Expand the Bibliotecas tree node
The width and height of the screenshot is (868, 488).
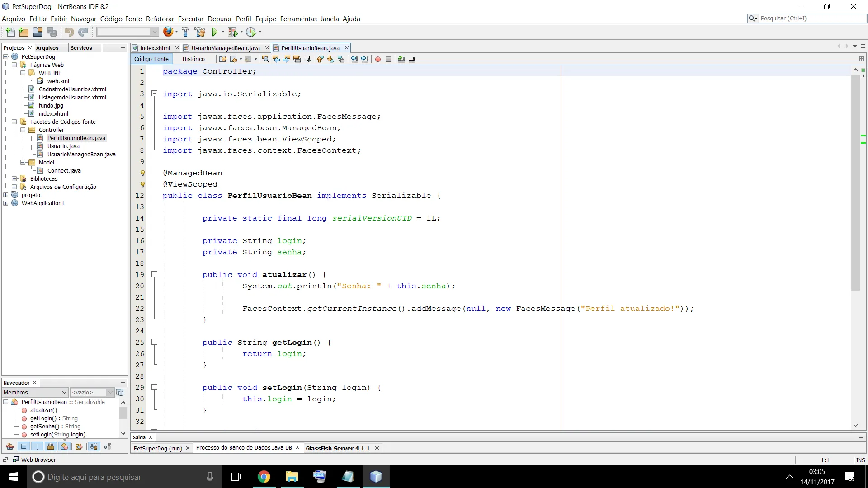click(x=14, y=179)
